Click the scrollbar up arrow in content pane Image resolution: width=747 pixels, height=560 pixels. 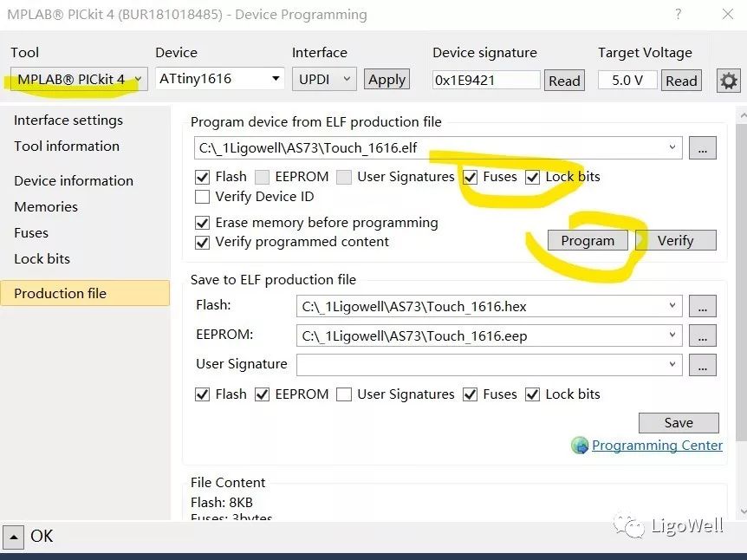point(743,115)
